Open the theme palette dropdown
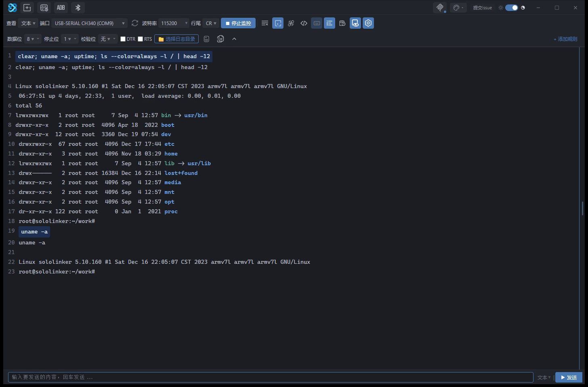The image size is (588, 387). (458, 8)
